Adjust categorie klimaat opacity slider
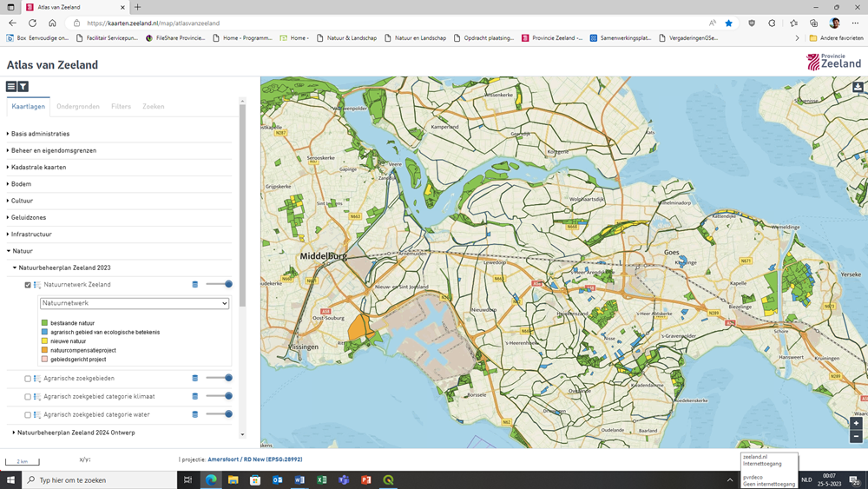Image resolution: width=868 pixels, height=489 pixels. point(220,396)
